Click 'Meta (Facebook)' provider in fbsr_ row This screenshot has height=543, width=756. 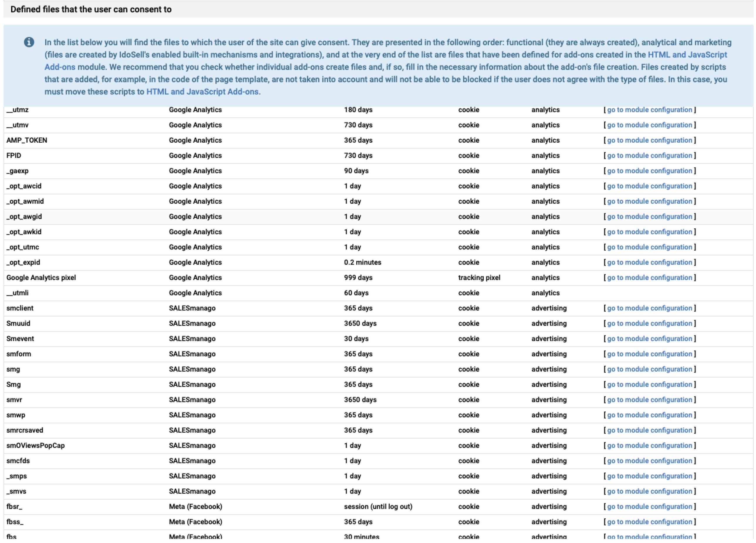coord(195,507)
